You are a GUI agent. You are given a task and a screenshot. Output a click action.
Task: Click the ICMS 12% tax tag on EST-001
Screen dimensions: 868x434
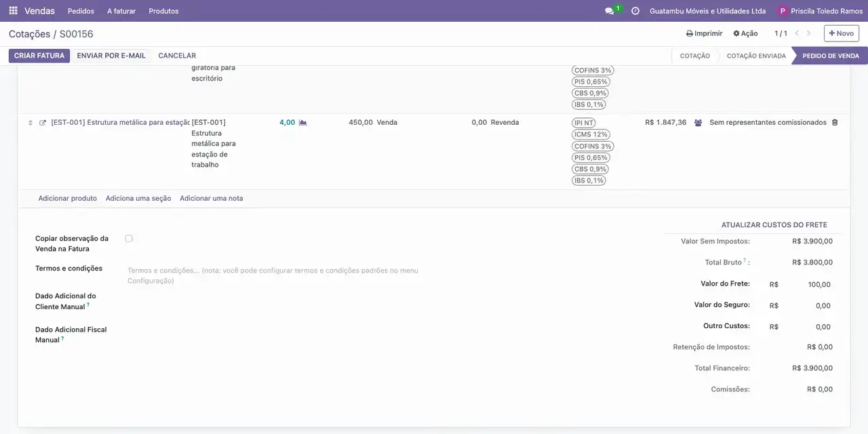click(x=591, y=135)
